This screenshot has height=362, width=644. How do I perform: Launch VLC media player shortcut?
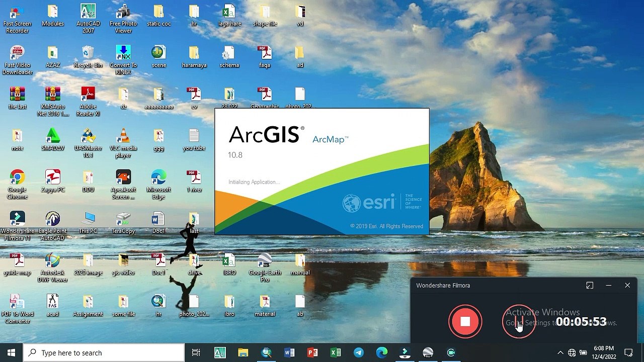point(123,143)
